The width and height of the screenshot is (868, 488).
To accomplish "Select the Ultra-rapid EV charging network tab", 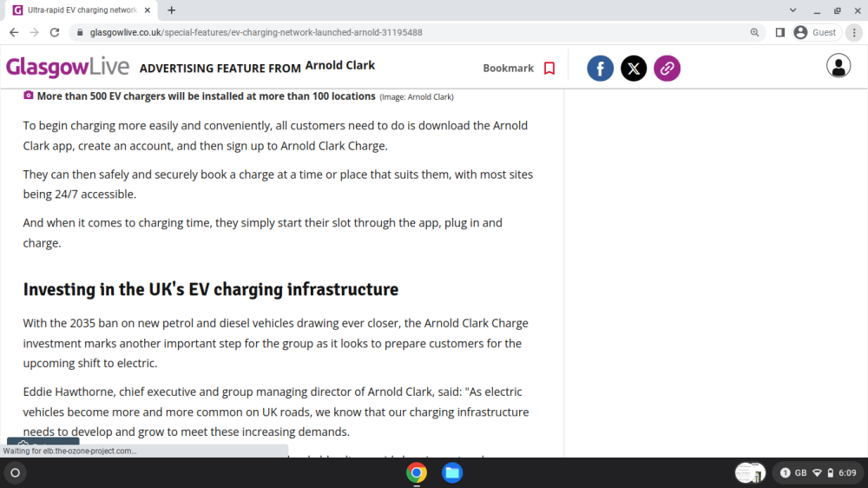I will [82, 10].
